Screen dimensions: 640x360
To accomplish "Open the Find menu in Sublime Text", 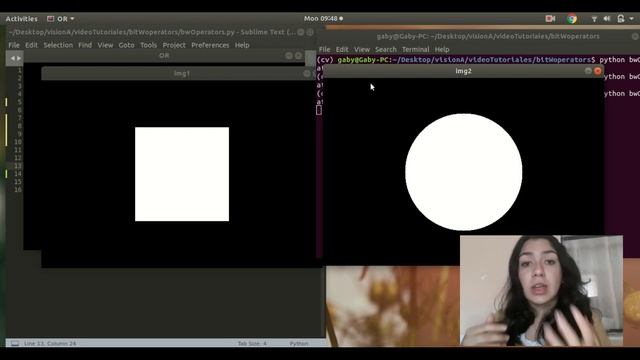I will (85, 45).
